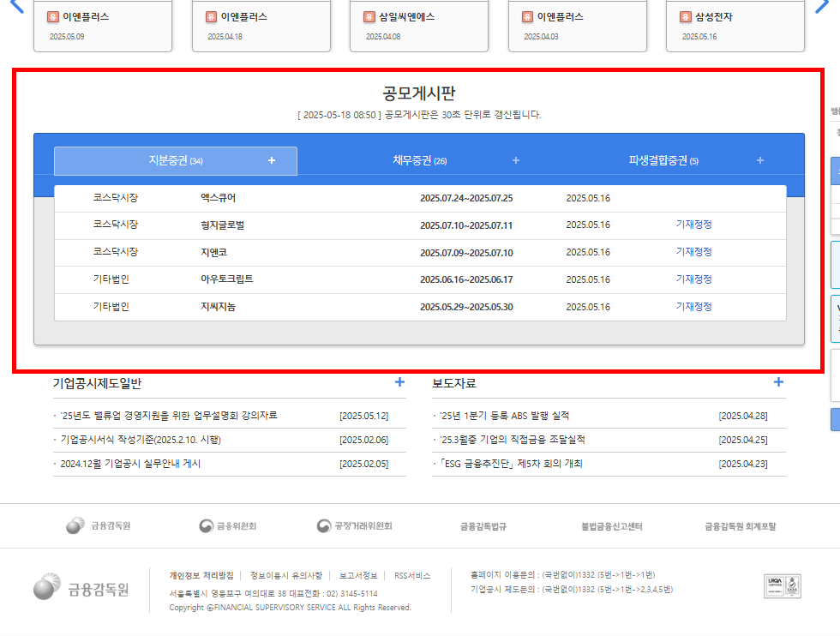
Task: Expand the 채무증권 list with the plus icon
Action: (516, 161)
